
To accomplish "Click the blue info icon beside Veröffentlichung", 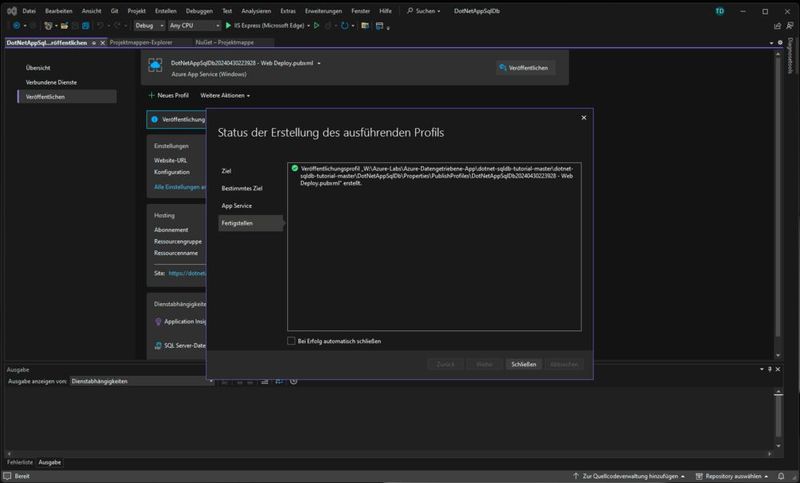I will pyautogui.click(x=154, y=119).
